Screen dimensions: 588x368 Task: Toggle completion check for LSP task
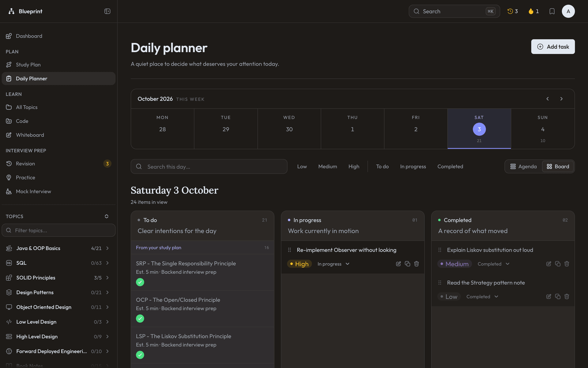(140, 355)
